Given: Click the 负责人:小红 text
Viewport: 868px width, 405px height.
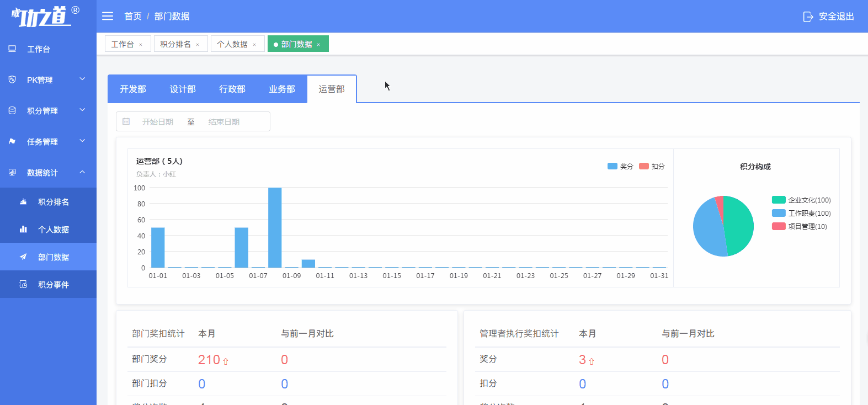Looking at the screenshot, I should pyautogui.click(x=156, y=174).
